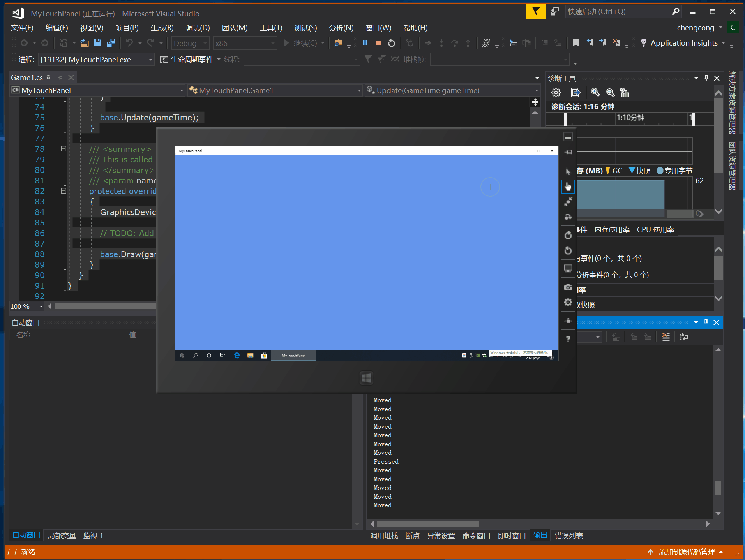
Task: Select simulator's pinch/zoom touch mode
Action: point(568,202)
